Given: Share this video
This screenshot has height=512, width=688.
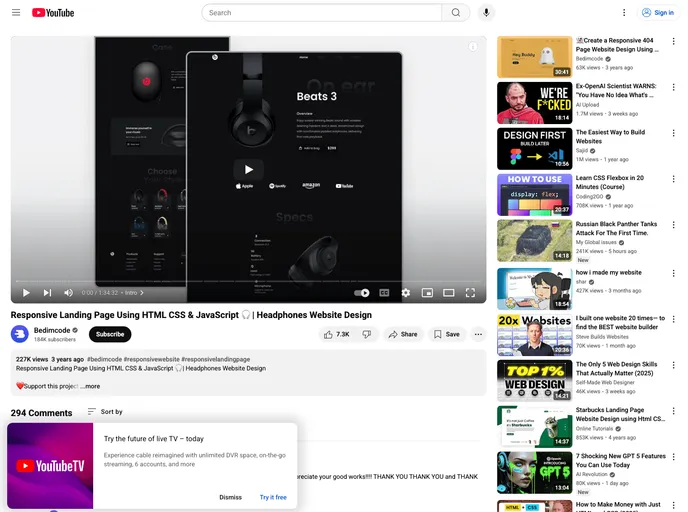Looking at the screenshot, I should [403, 334].
